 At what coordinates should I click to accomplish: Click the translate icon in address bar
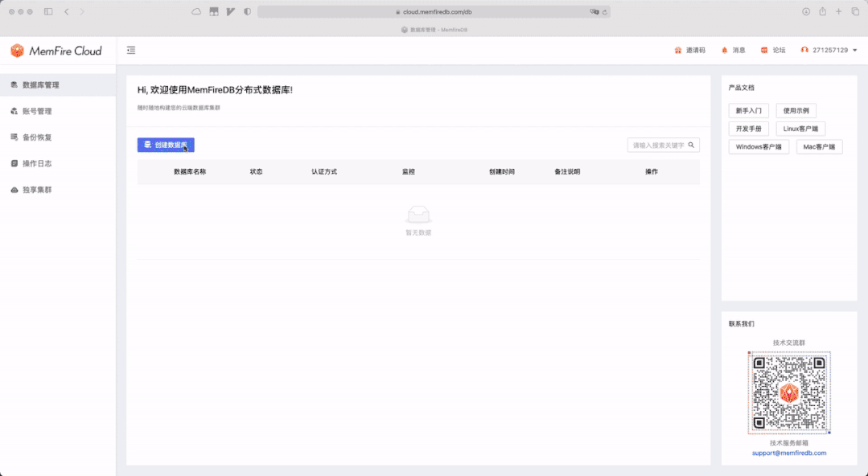594,11
